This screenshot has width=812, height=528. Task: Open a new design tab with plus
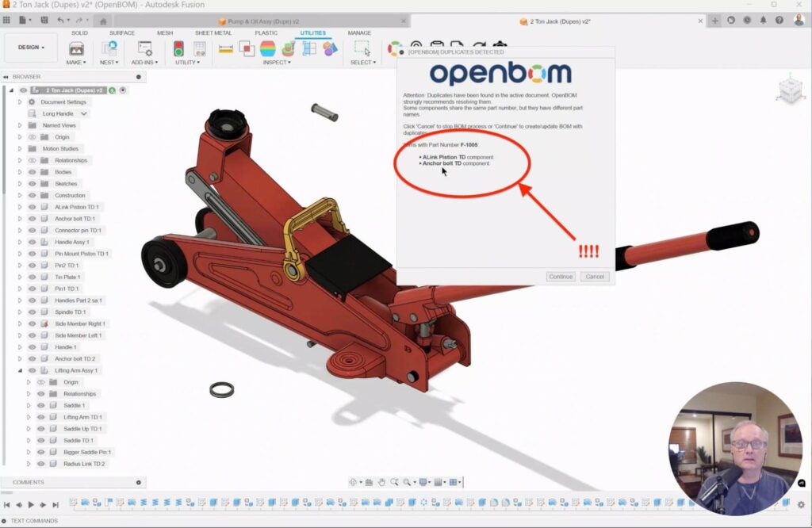click(715, 21)
